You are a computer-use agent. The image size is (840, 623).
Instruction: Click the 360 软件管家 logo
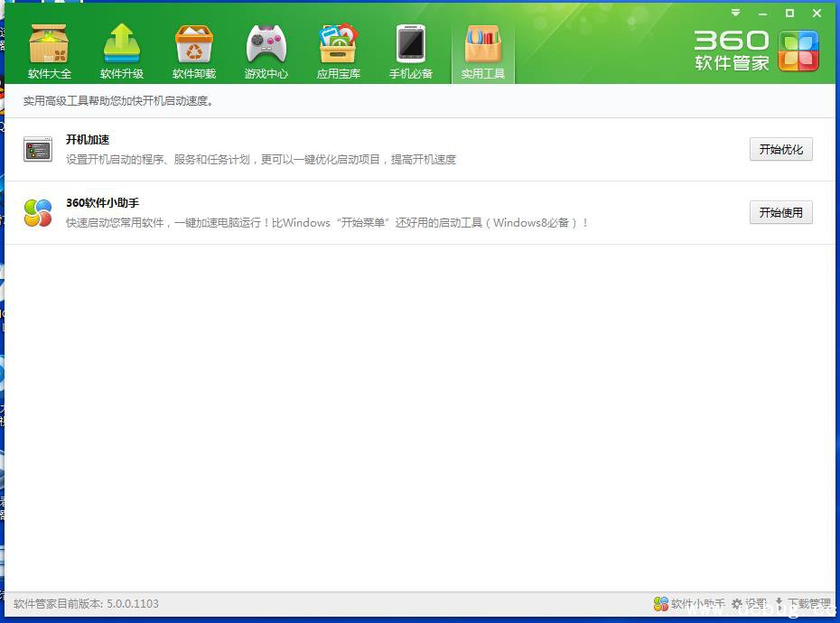[x=757, y=51]
